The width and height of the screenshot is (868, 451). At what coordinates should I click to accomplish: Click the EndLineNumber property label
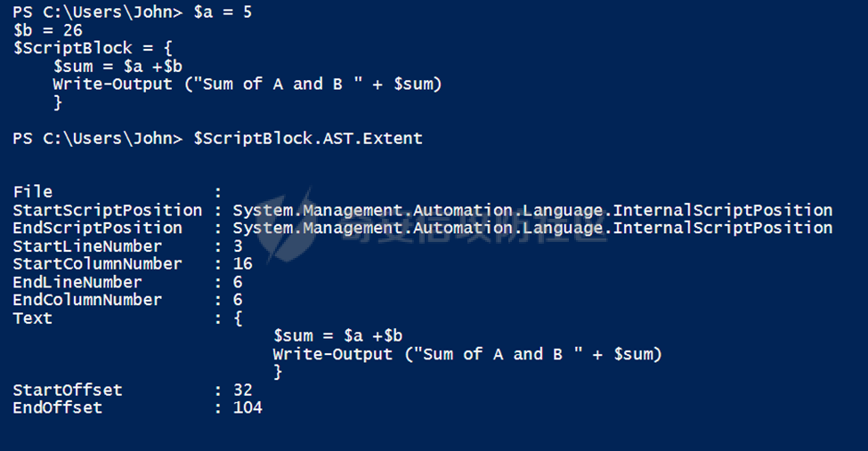[x=77, y=282]
